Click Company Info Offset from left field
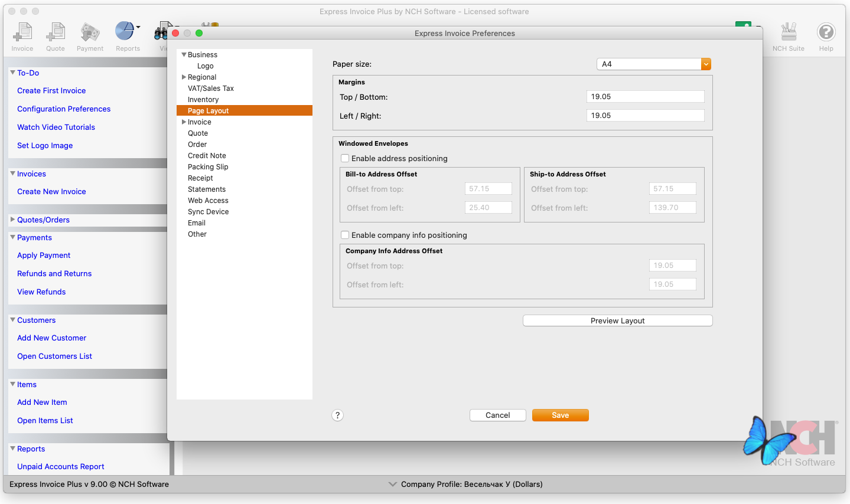This screenshot has height=504, width=850. [x=673, y=284]
